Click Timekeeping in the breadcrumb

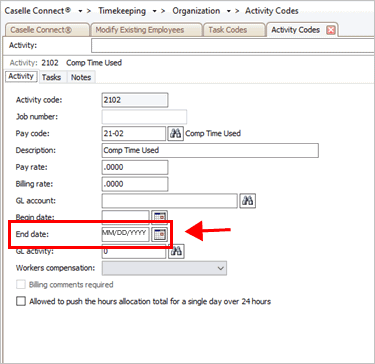(122, 11)
